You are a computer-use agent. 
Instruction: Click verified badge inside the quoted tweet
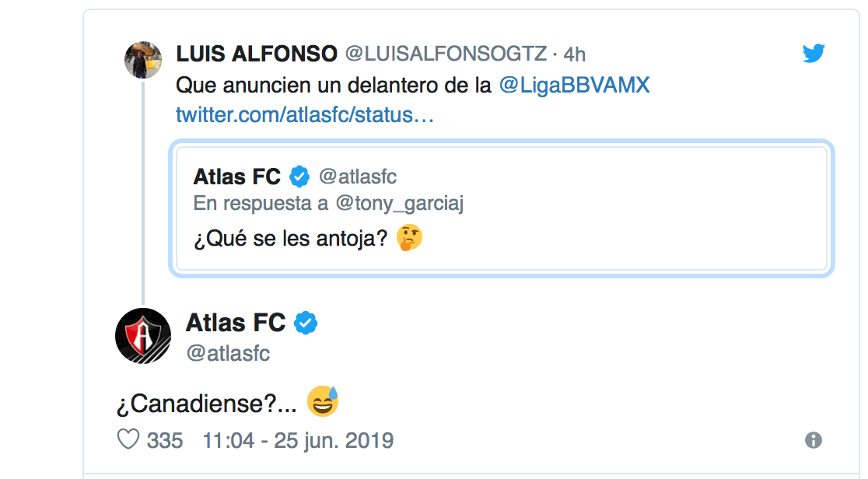pos(299,177)
